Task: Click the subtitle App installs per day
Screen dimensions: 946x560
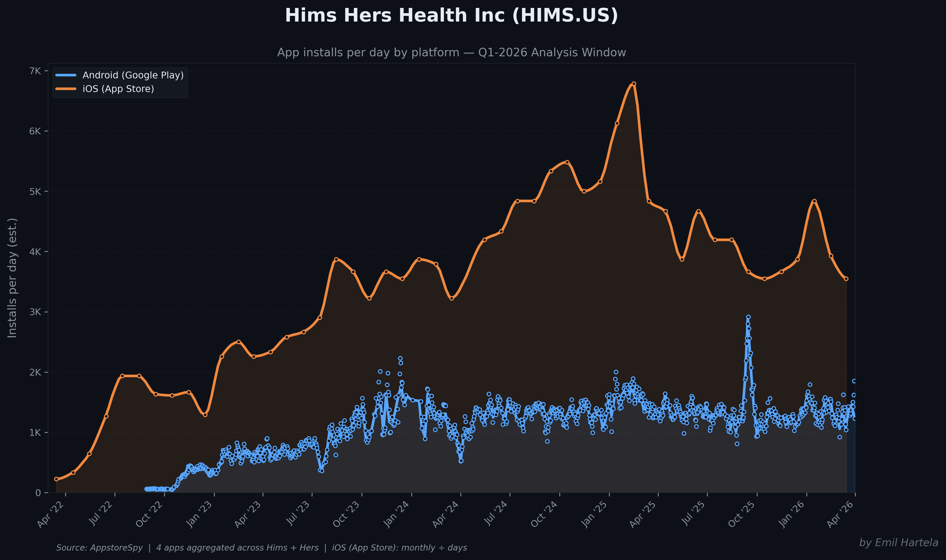Action: coord(451,53)
